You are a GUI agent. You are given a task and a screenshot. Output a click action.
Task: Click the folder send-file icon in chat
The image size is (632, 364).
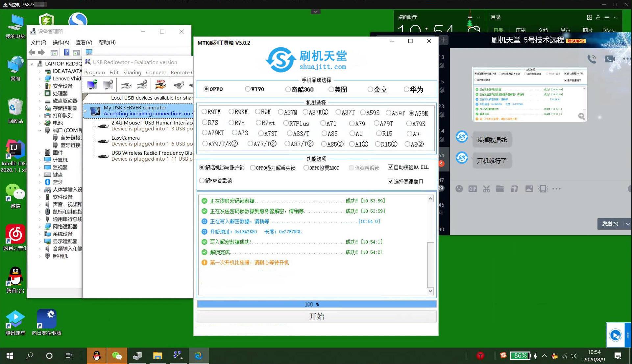click(500, 189)
